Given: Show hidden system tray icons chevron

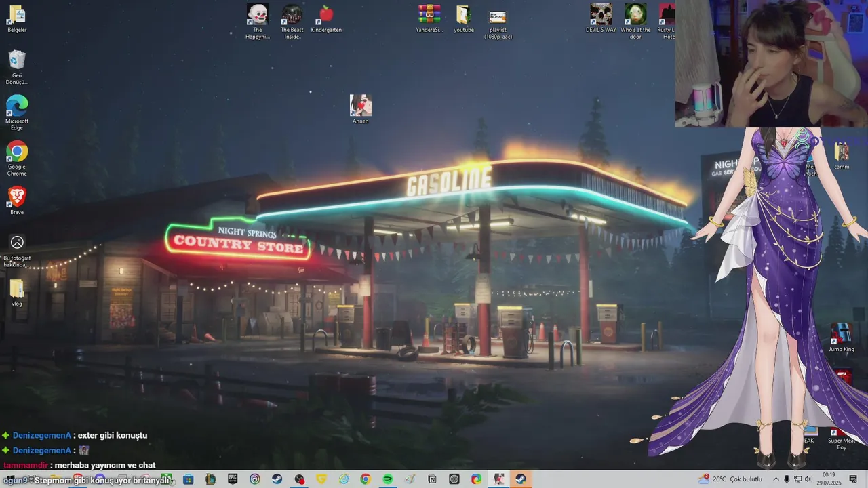Looking at the screenshot, I should pyautogui.click(x=776, y=479).
